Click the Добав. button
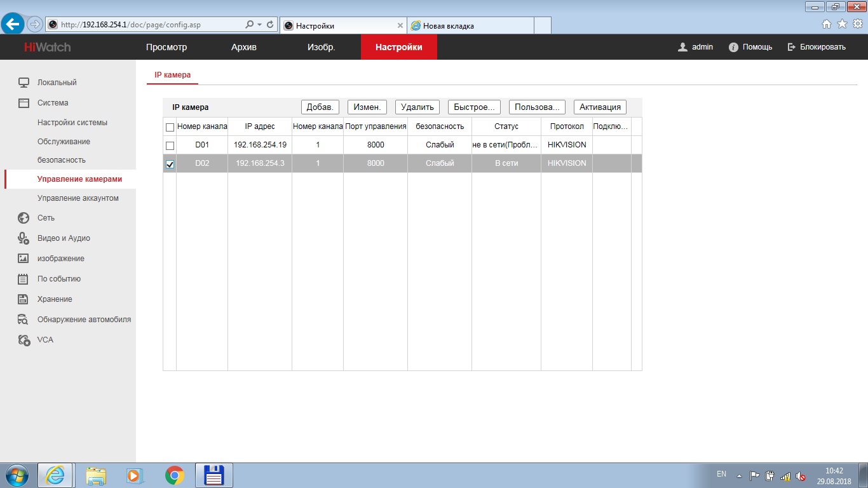This screenshot has width=868, height=488. pyautogui.click(x=320, y=107)
